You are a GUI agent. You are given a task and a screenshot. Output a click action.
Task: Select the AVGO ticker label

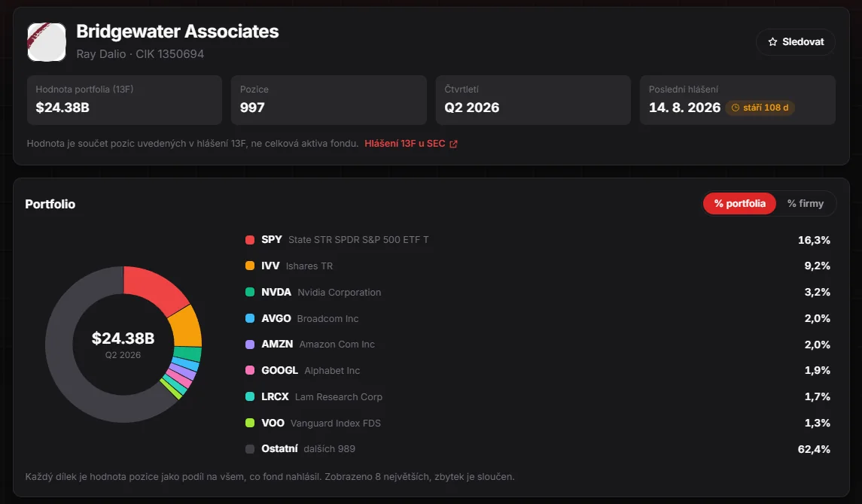(276, 318)
